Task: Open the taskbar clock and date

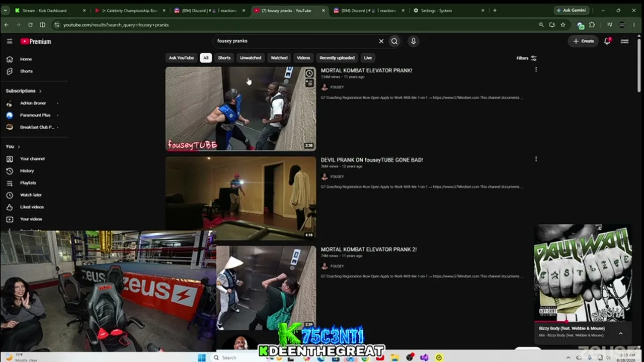Action: 626,357
